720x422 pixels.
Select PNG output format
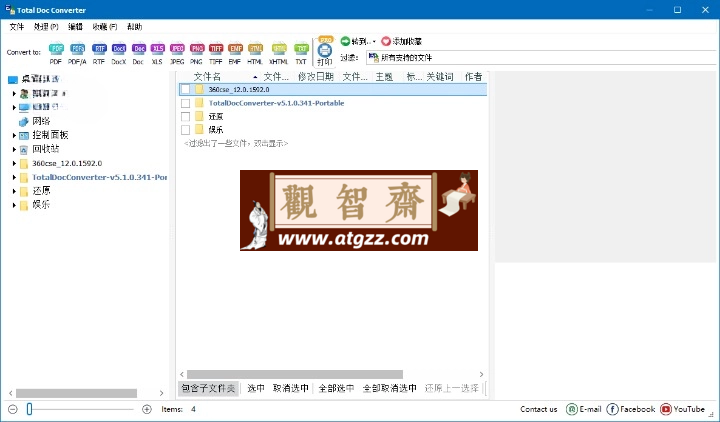coord(197,49)
